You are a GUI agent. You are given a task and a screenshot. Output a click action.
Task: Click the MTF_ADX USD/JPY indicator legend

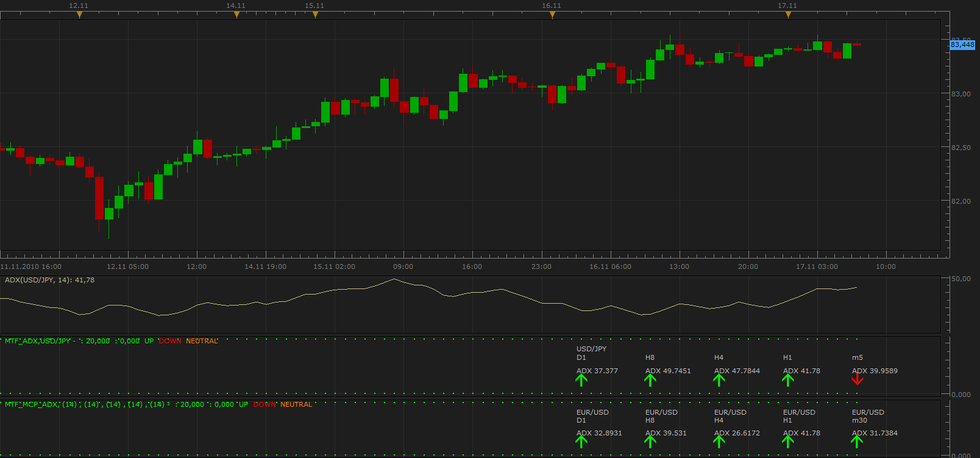click(x=112, y=341)
